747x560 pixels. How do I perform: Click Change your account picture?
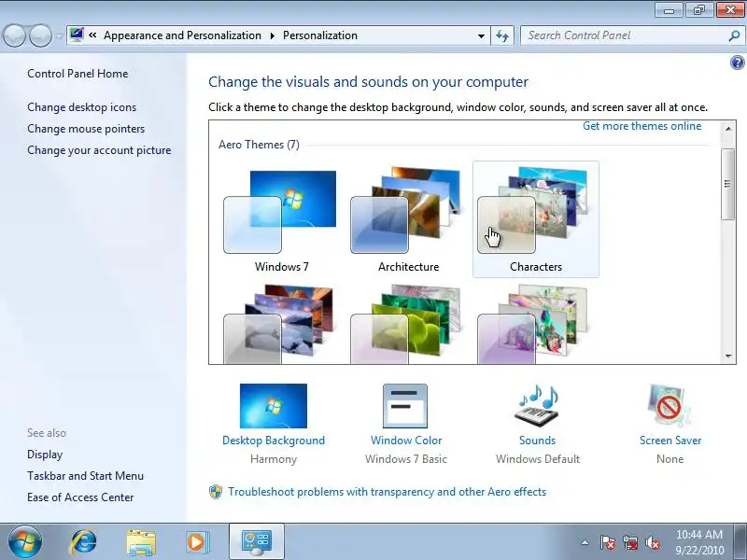point(99,150)
